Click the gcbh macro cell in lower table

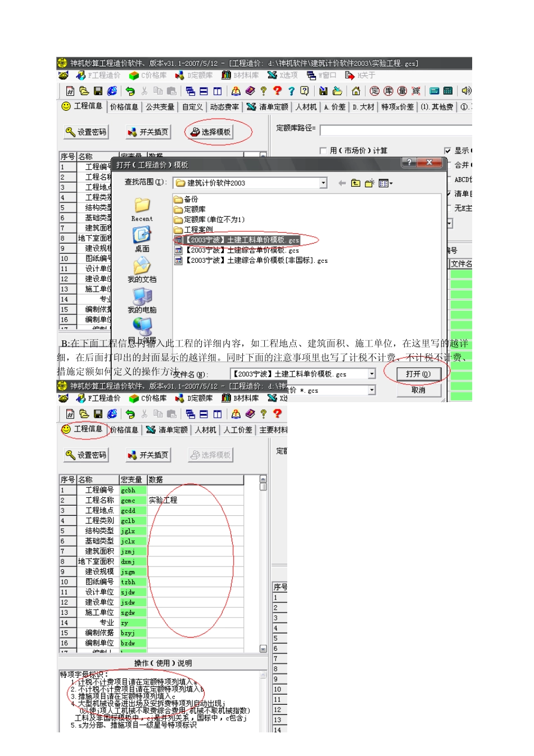tap(133, 490)
